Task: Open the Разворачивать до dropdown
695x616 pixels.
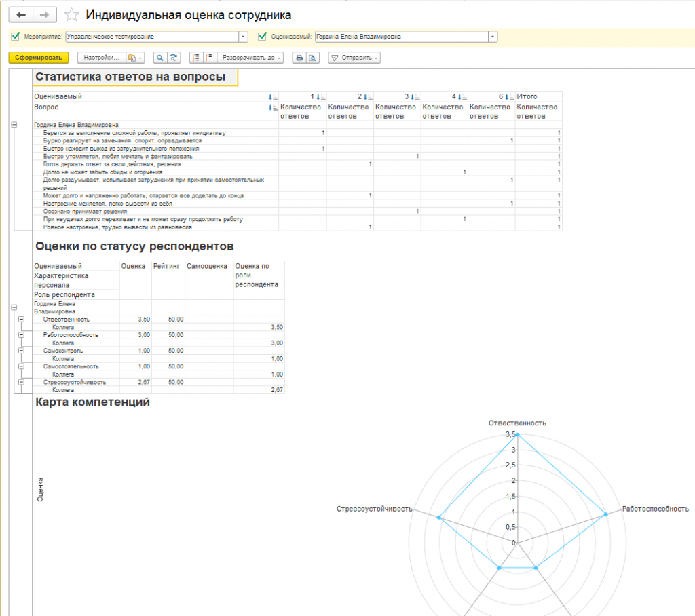Action: coord(250,58)
